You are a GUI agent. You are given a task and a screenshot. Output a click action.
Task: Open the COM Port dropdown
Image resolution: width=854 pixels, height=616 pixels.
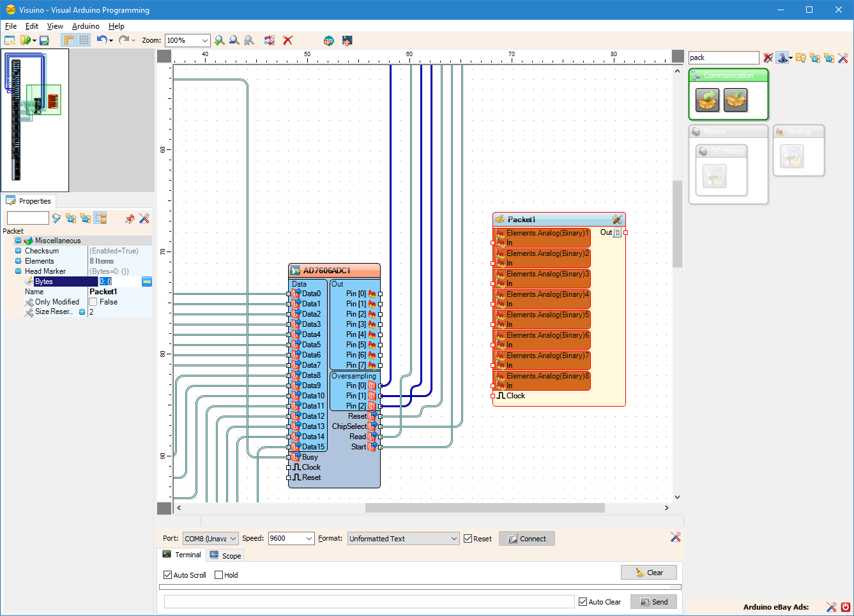(211, 539)
